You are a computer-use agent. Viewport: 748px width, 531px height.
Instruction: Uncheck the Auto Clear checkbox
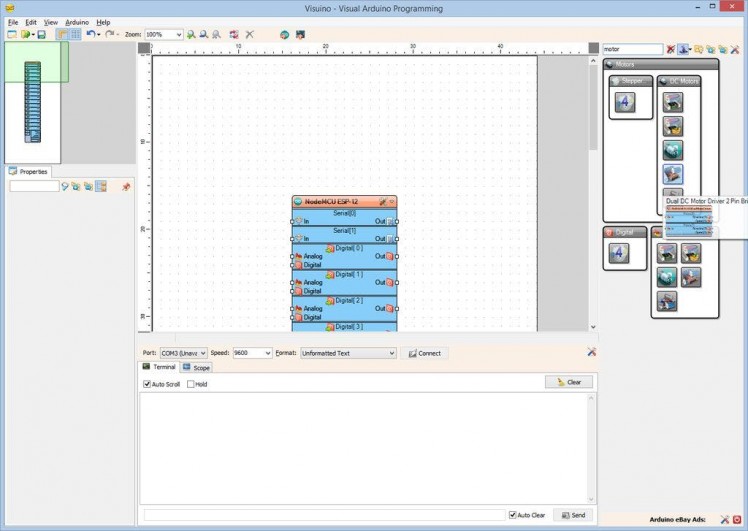click(x=513, y=515)
